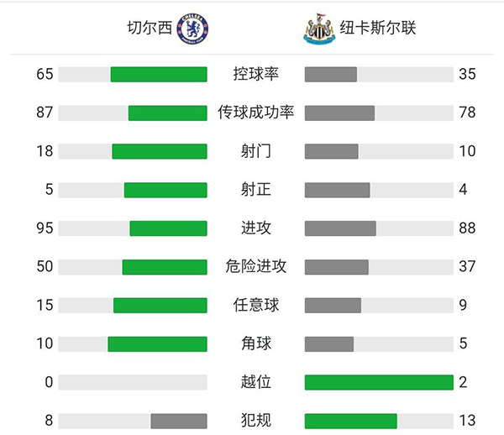Click Newcastle's fouls value 13
The image size is (504, 435).
click(x=467, y=421)
